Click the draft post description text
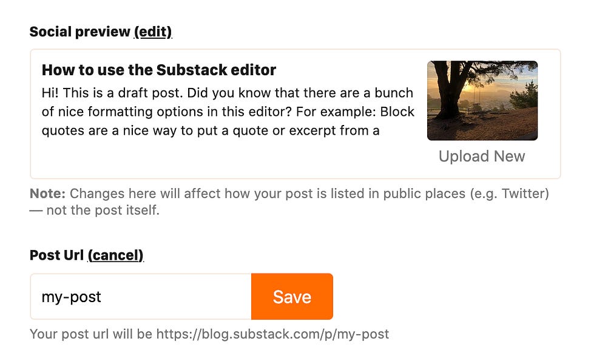 [x=228, y=111]
